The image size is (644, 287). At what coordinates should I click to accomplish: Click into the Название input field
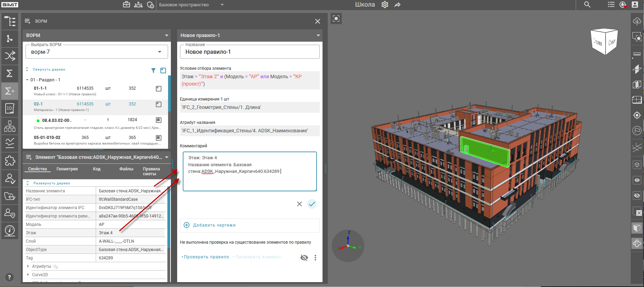[249, 52]
